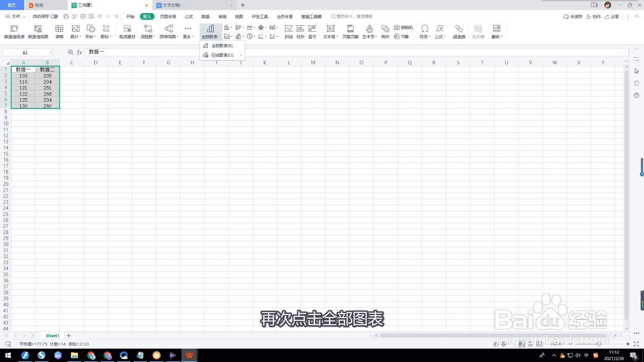Open the 符号 symbol dropdown
644x362 pixels.
coord(425,31)
